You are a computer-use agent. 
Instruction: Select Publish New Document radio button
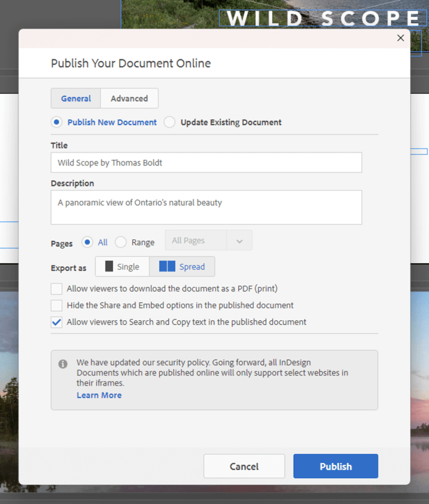pyautogui.click(x=57, y=122)
